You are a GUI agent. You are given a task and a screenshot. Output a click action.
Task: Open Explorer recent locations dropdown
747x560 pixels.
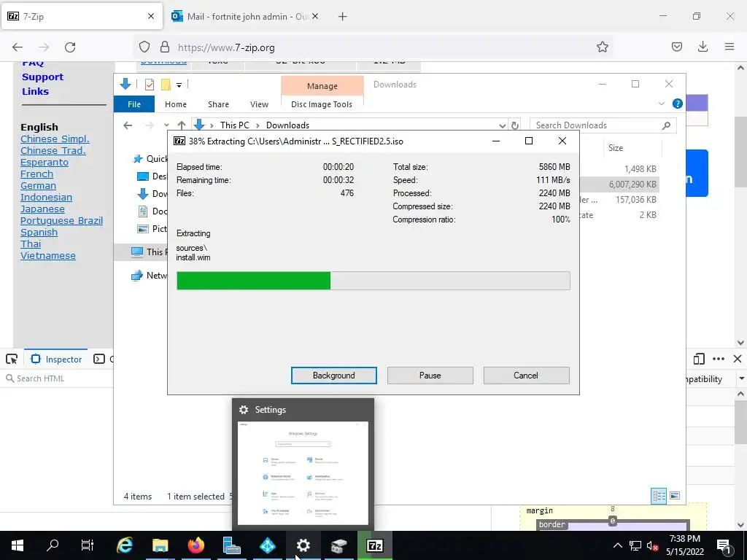coord(166,125)
